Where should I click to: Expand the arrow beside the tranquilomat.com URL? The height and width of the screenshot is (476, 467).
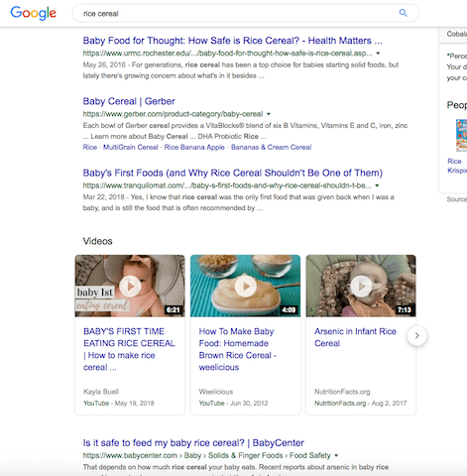[x=377, y=185]
